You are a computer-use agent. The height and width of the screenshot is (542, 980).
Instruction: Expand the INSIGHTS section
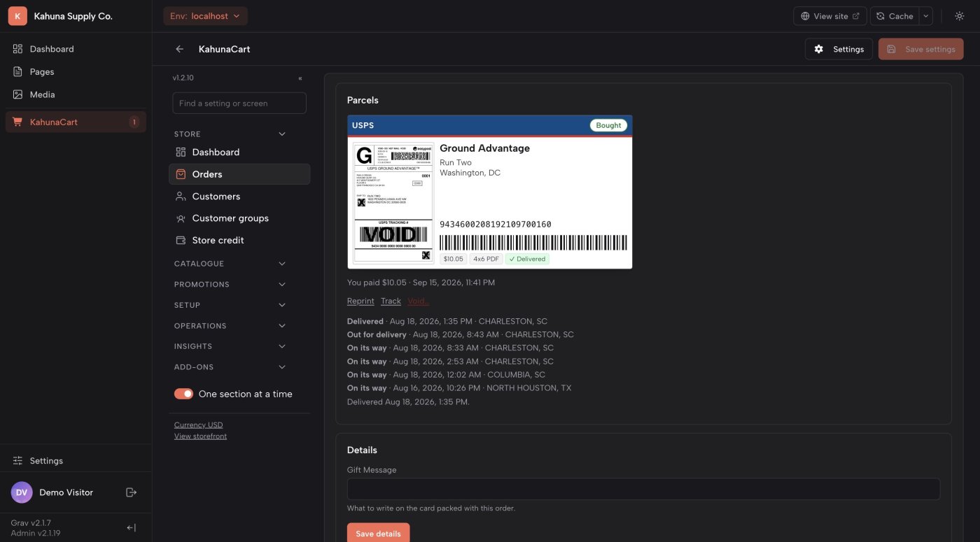230,346
